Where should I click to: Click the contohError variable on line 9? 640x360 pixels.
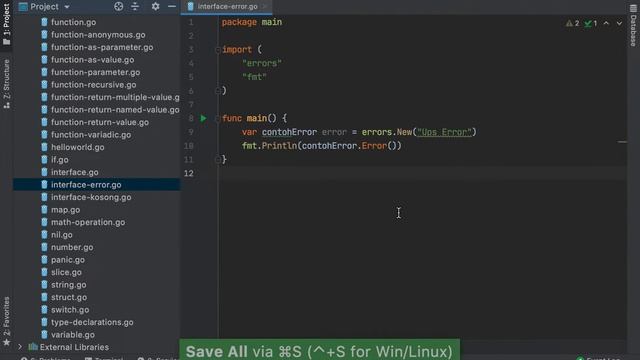pos(289,132)
